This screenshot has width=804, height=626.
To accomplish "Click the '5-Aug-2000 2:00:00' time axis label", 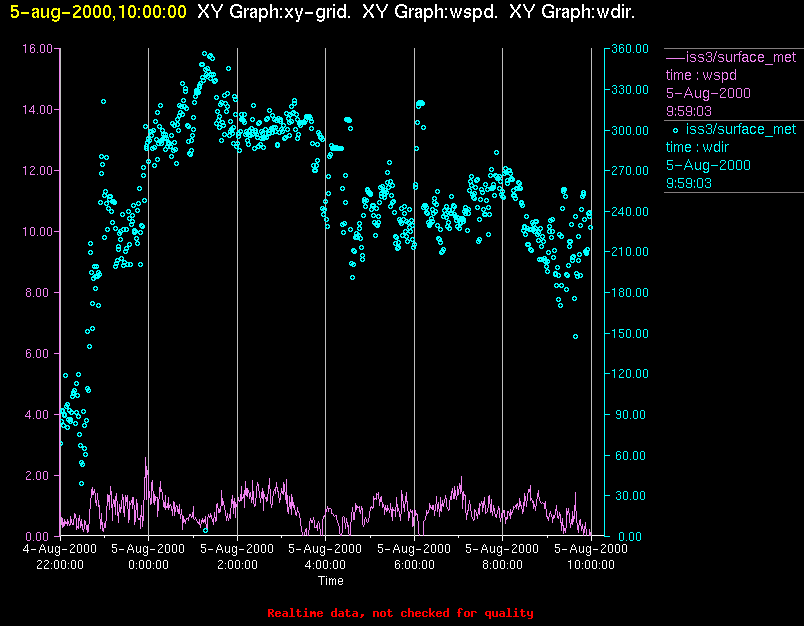I will [x=237, y=557].
